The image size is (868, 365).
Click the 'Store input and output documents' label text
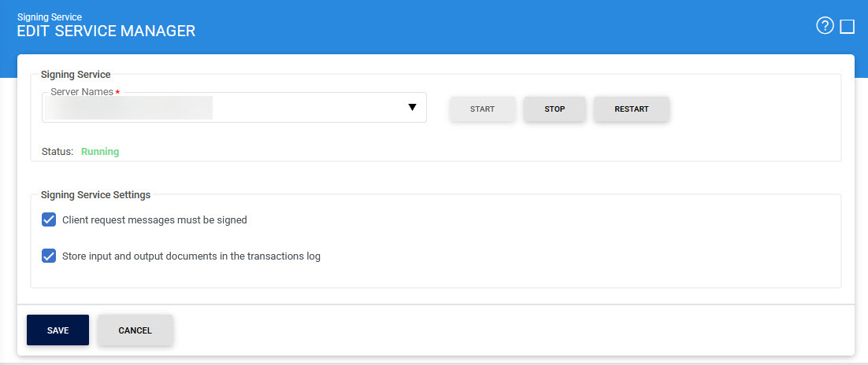191,256
